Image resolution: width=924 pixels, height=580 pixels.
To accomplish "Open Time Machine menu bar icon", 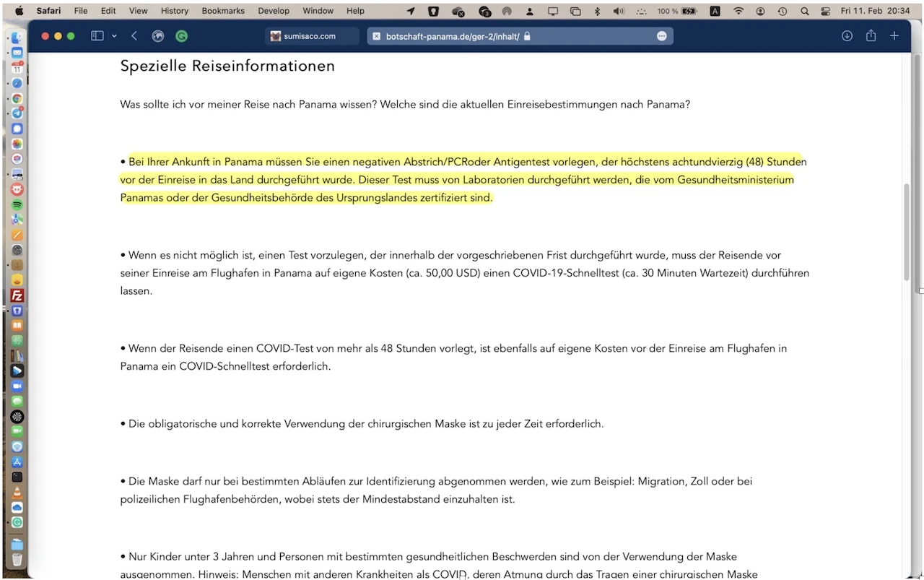I will click(783, 11).
